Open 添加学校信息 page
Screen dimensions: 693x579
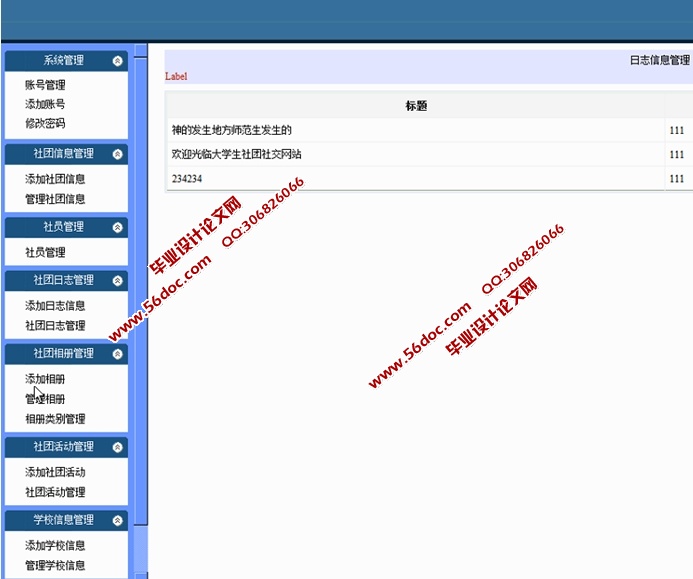point(55,545)
